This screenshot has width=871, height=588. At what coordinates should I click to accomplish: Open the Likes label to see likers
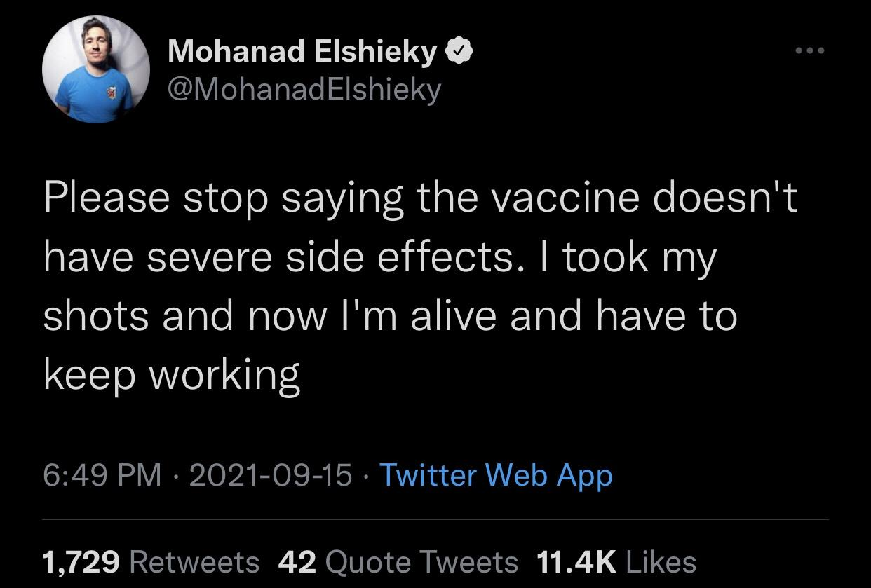(661, 561)
